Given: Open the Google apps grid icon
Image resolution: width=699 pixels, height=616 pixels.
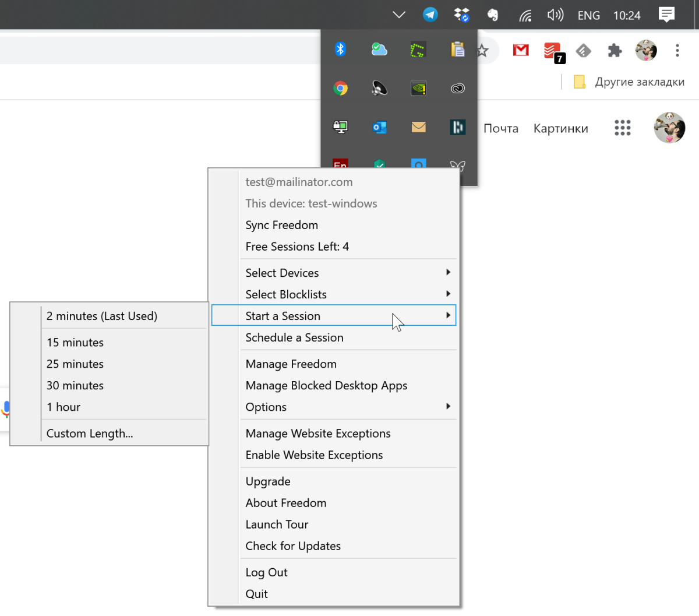Looking at the screenshot, I should point(622,128).
